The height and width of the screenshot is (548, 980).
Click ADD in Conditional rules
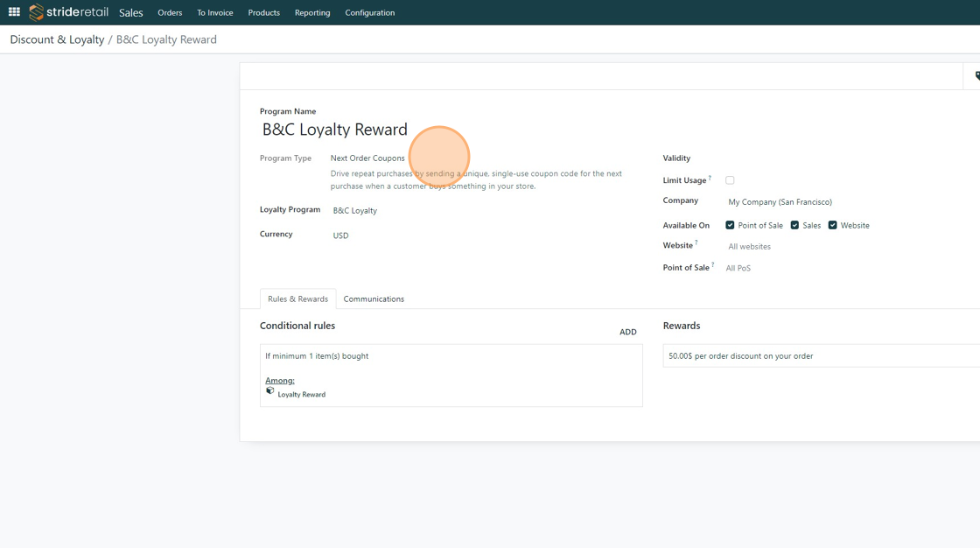(x=628, y=332)
